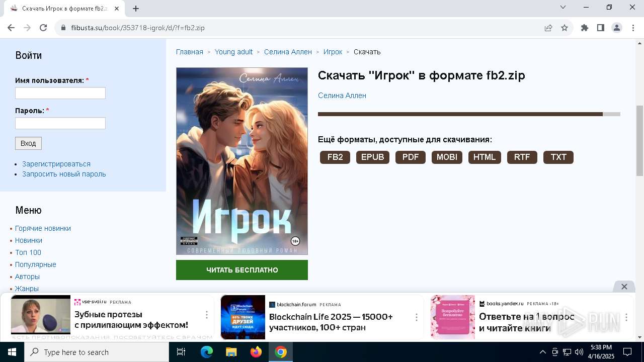Open the network tray icon
The height and width of the screenshot is (362, 644).
[x=567, y=352]
